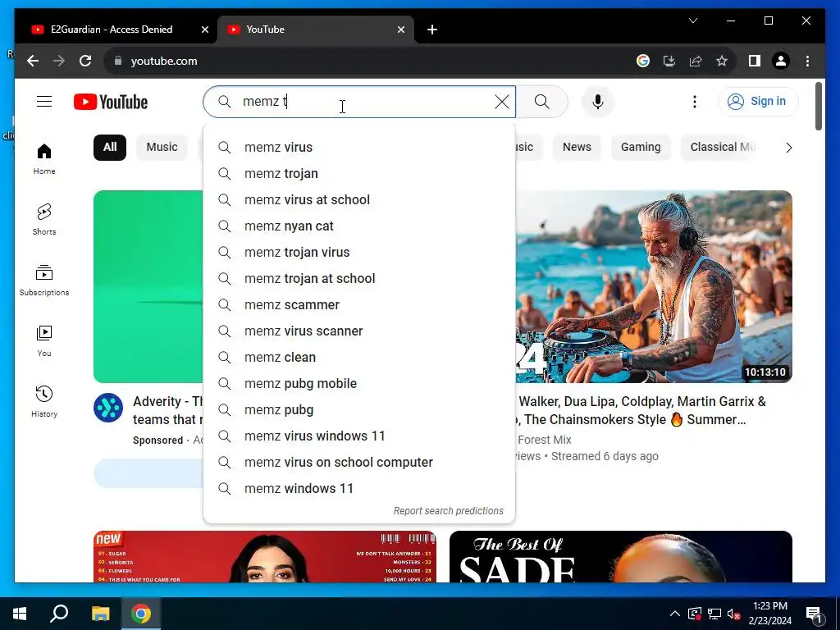Image resolution: width=840 pixels, height=630 pixels.
Task: Start voice search with the microphone
Action: [x=598, y=101]
